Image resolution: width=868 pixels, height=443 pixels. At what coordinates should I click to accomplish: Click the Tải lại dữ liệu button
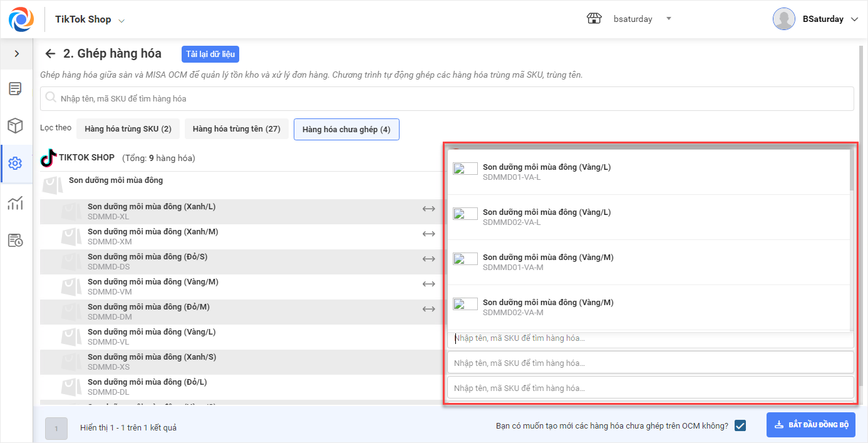(210, 54)
